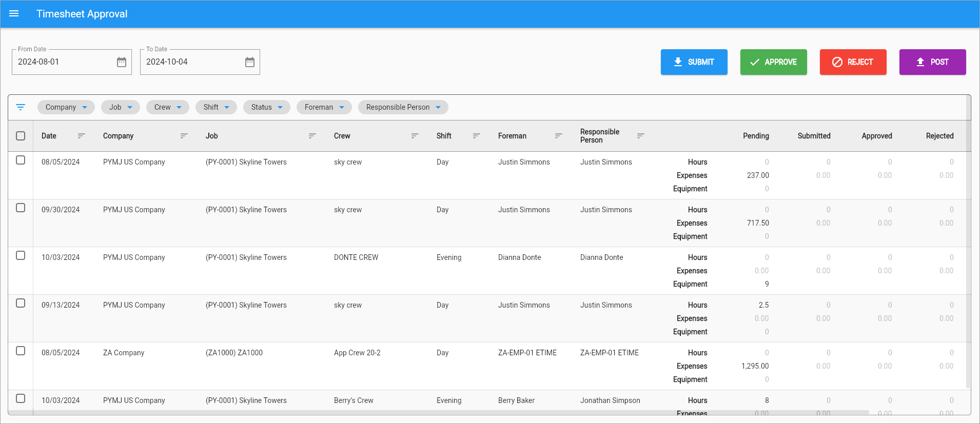The image size is (980, 424).
Task: Click the Pending column header
Action: point(756,136)
